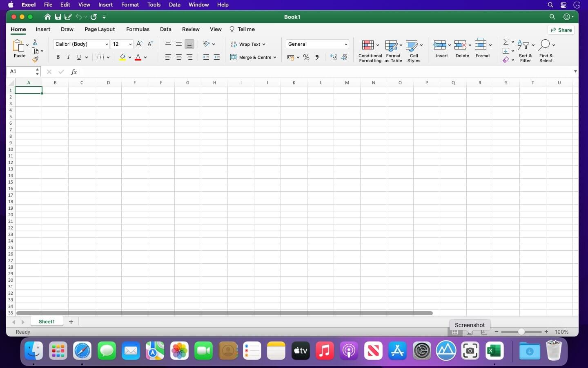
Task: Open the fill colour dropdown arrow
Action: coord(131,57)
